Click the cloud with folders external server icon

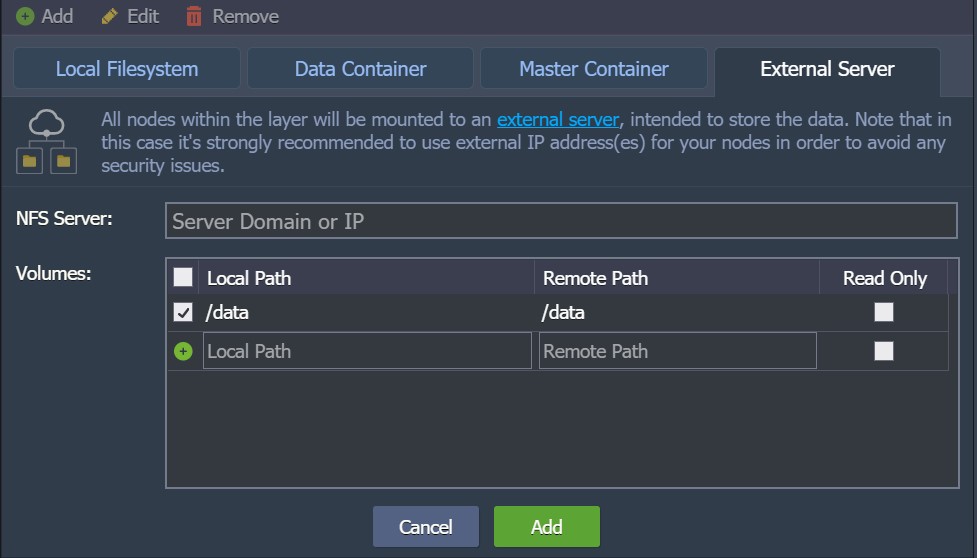(47, 141)
